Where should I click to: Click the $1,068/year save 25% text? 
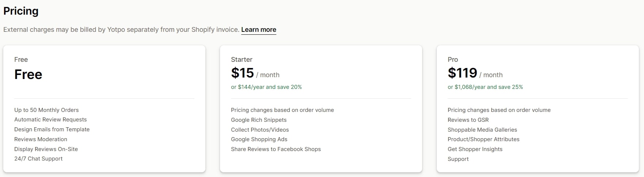(485, 87)
